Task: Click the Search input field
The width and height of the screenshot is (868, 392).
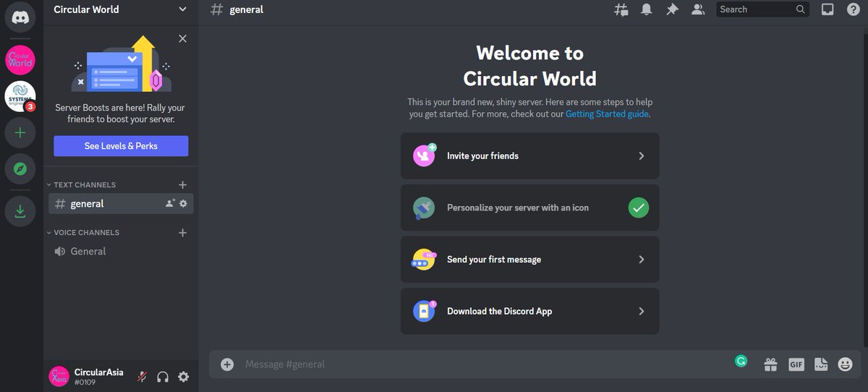Action: 763,9
